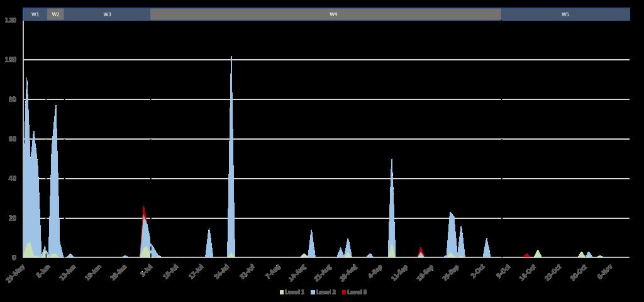Viewport: 644px width, 302px height.
Task: Click the '9-Oct' x-axis label
Action: [x=502, y=271]
